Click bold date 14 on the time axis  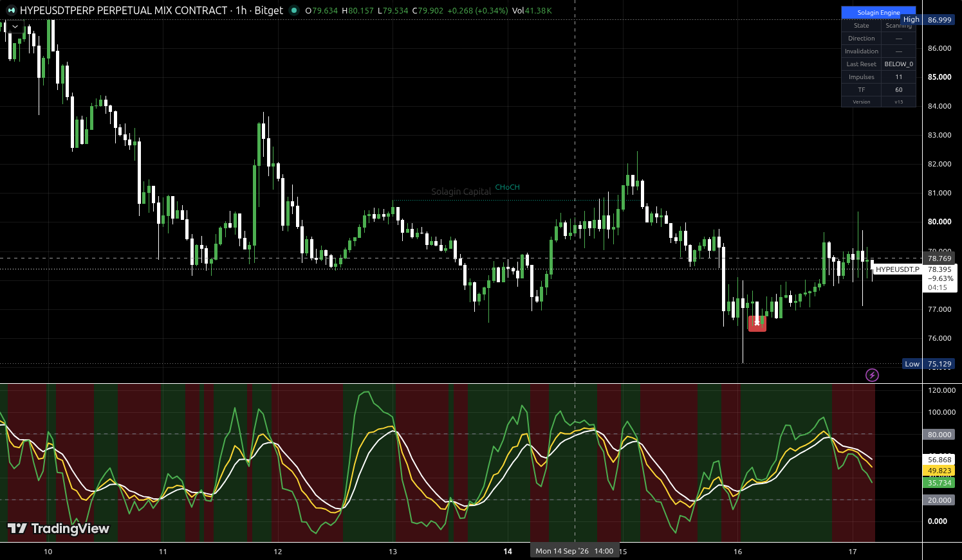pyautogui.click(x=508, y=552)
